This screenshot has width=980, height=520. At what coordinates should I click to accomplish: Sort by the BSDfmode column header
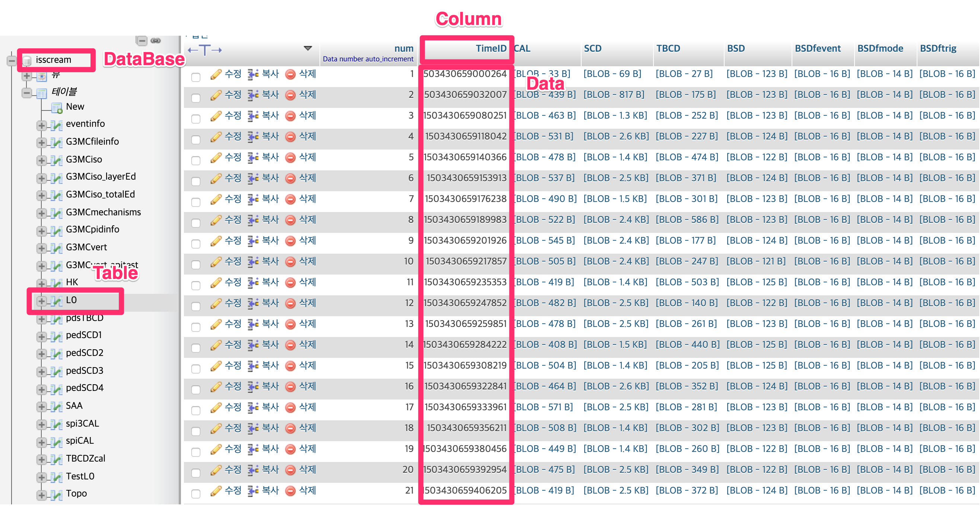880,49
